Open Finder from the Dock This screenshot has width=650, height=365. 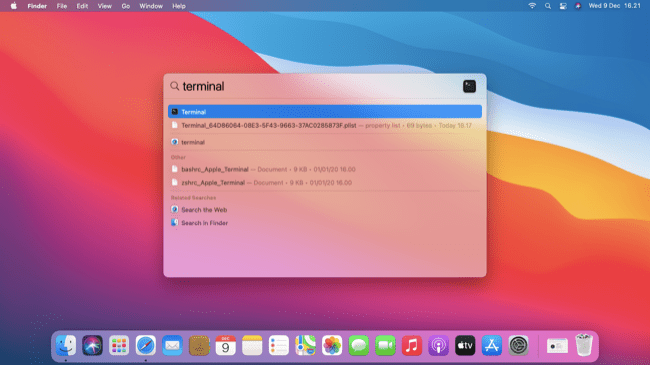(x=66, y=345)
